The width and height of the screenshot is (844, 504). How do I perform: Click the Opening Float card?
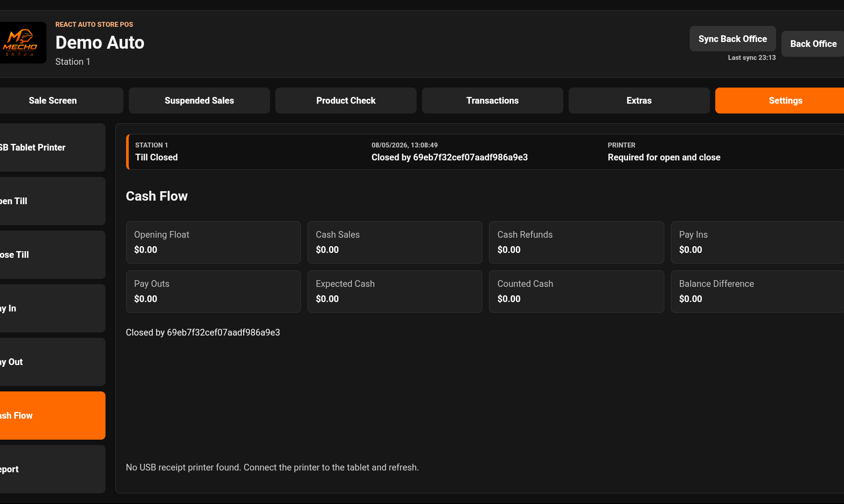[213, 242]
